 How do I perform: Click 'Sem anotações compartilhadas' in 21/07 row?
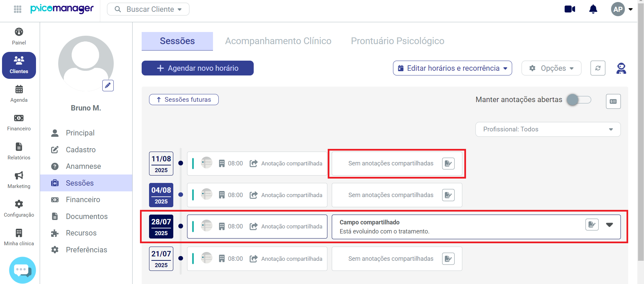[391, 259]
